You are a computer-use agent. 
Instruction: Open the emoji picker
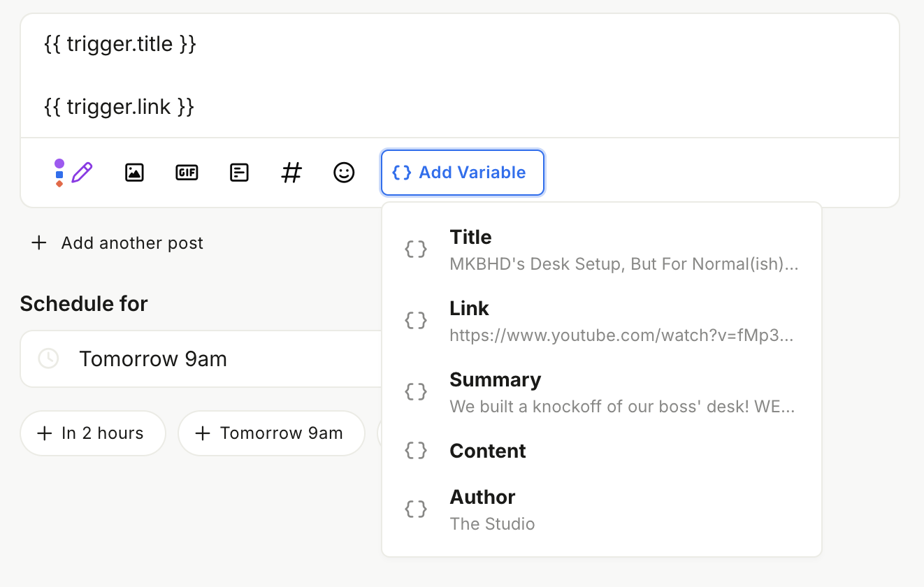(x=344, y=173)
